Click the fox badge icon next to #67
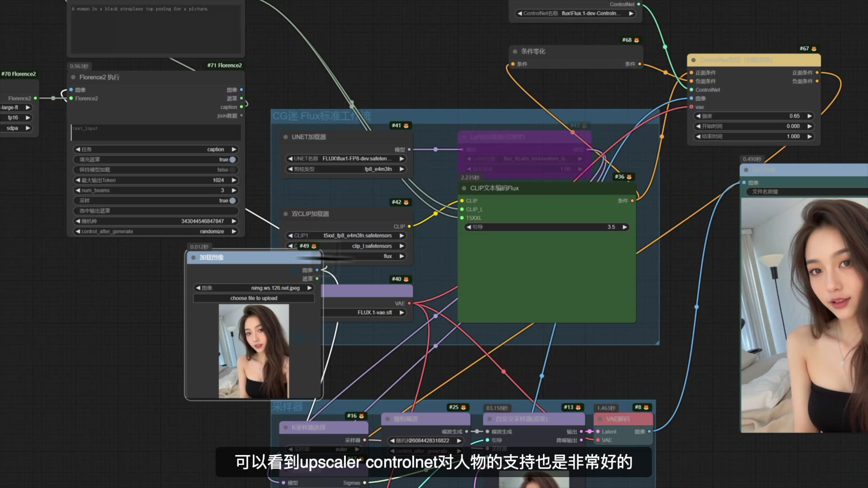Image resolution: width=868 pixels, height=488 pixels. 814,49
